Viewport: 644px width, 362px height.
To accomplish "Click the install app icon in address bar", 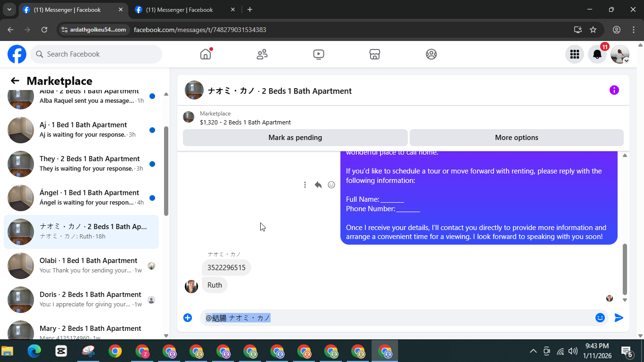I will pyautogui.click(x=578, y=30).
